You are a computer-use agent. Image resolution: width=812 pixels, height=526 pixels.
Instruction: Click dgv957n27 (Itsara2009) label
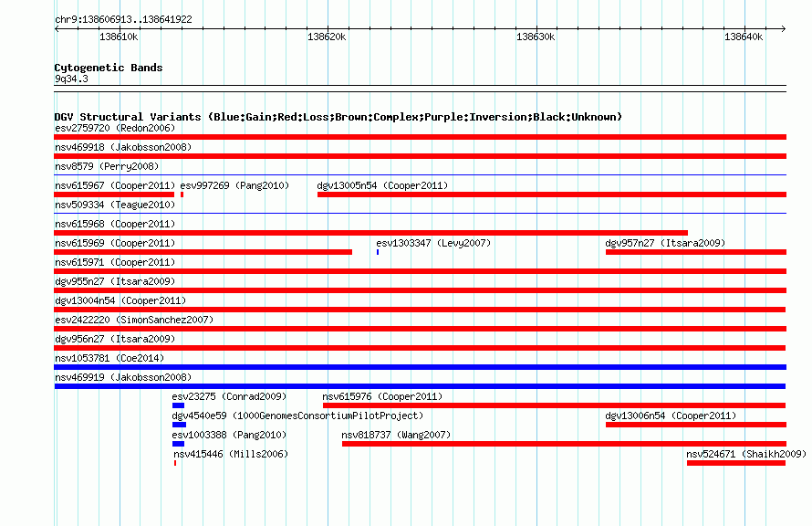coord(665,243)
